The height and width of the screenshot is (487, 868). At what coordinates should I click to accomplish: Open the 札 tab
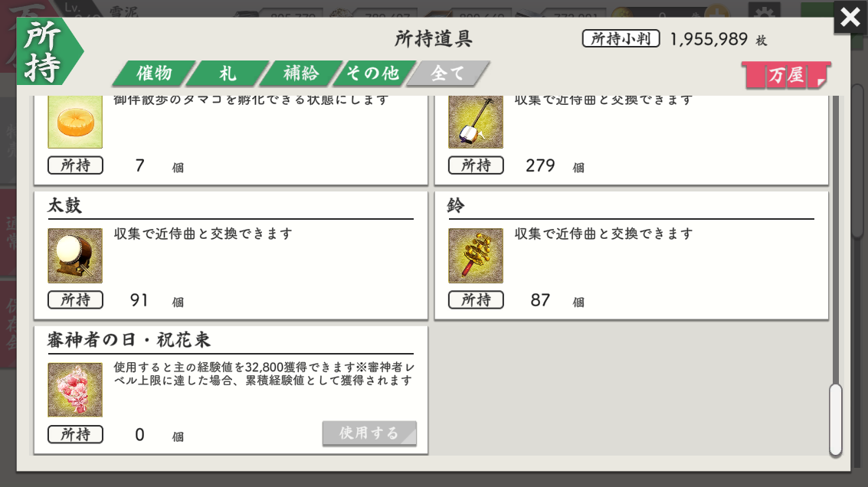tap(227, 73)
